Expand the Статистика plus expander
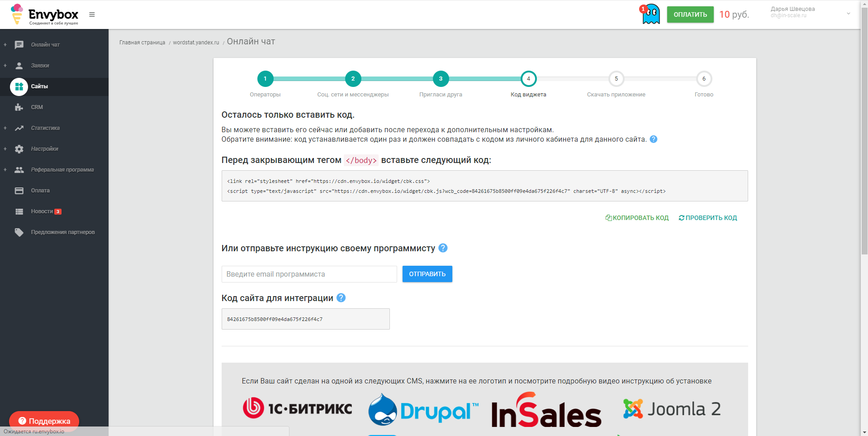Viewport: 868px width, 436px height. (x=5, y=128)
